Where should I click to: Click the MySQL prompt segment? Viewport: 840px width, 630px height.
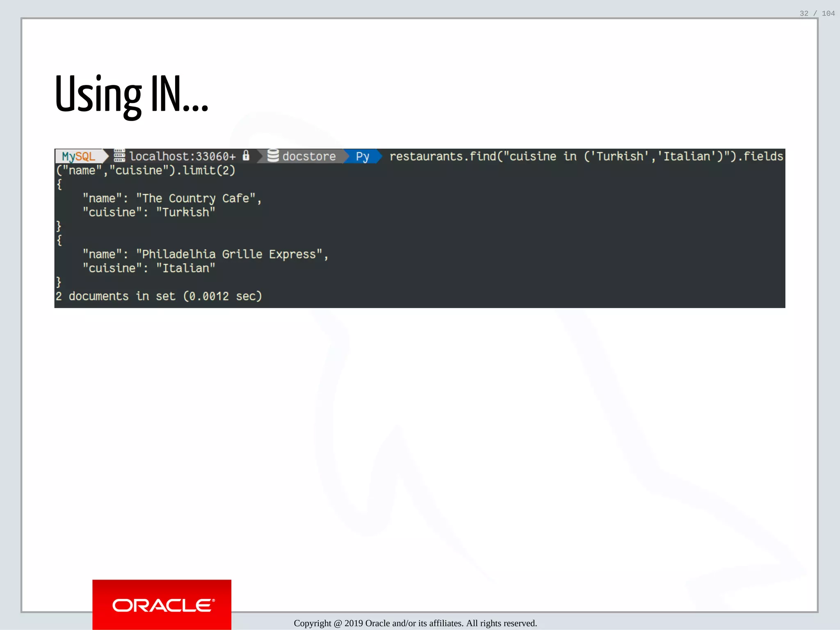[x=78, y=156]
